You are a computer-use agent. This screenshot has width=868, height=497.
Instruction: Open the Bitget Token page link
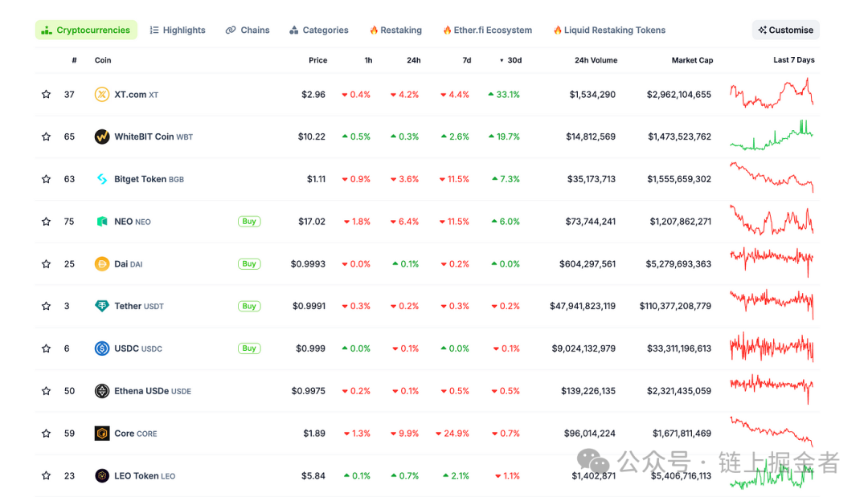click(x=149, y=179)
